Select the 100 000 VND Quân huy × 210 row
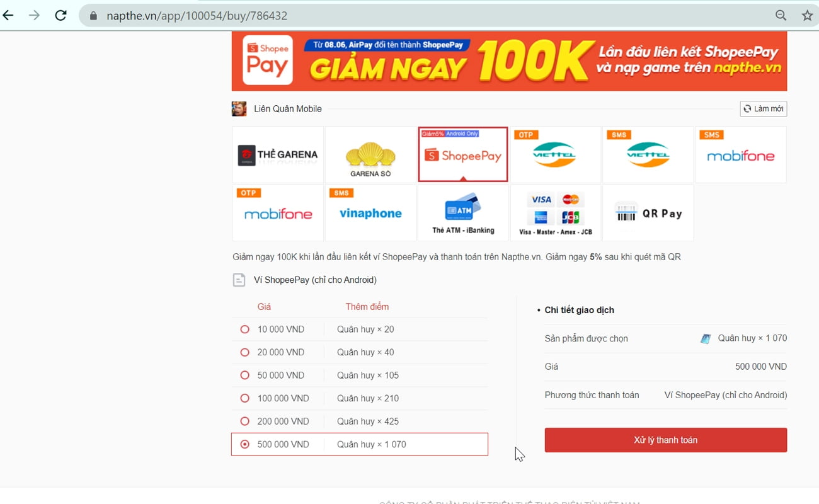 (360, 398)
